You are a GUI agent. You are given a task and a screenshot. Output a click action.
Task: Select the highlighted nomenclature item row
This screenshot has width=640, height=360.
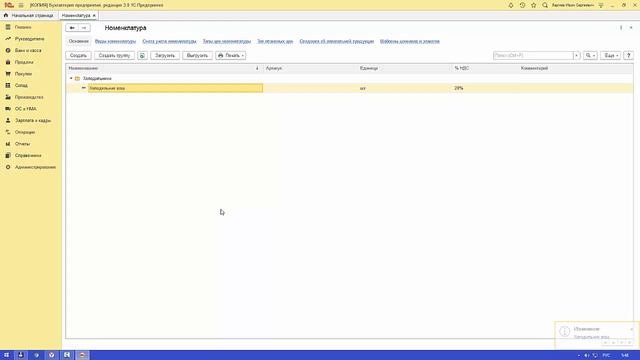coord(349,88)
